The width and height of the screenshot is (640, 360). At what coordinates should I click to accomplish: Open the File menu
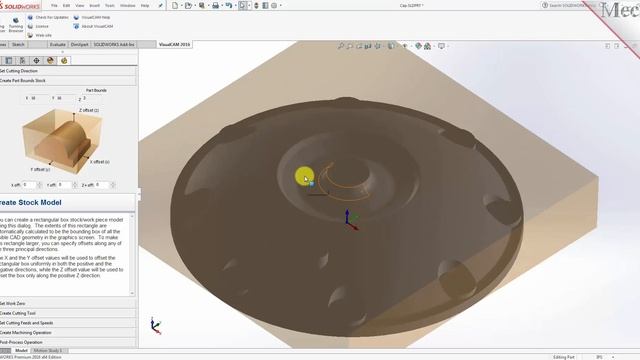(x=54, y=6)
